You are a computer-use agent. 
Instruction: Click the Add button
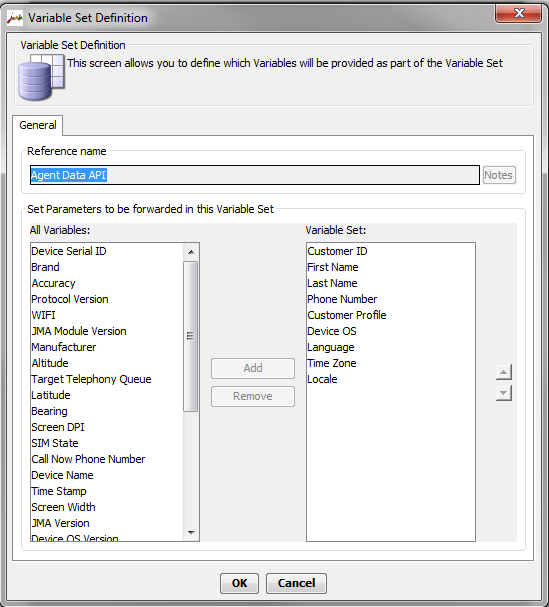point(253,368)
